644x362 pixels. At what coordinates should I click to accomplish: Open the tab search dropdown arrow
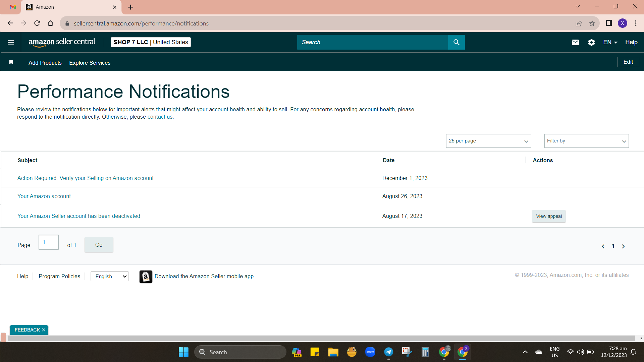[578, 6]
